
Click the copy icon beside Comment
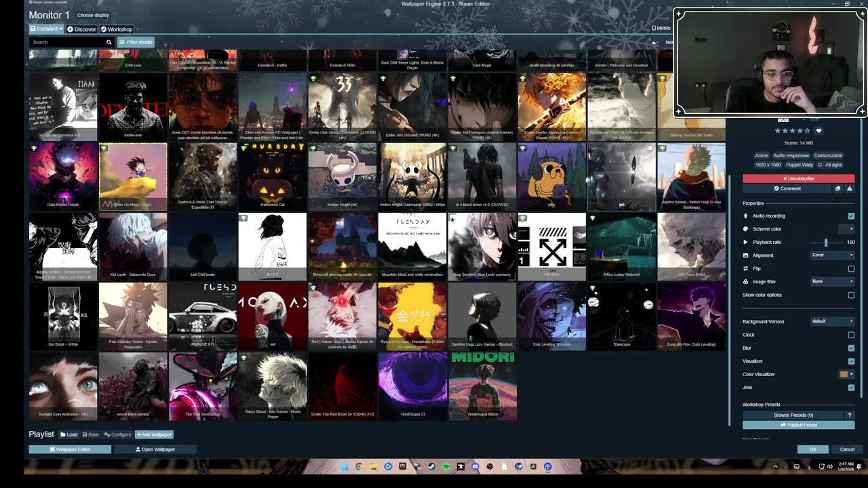(837, 188)
